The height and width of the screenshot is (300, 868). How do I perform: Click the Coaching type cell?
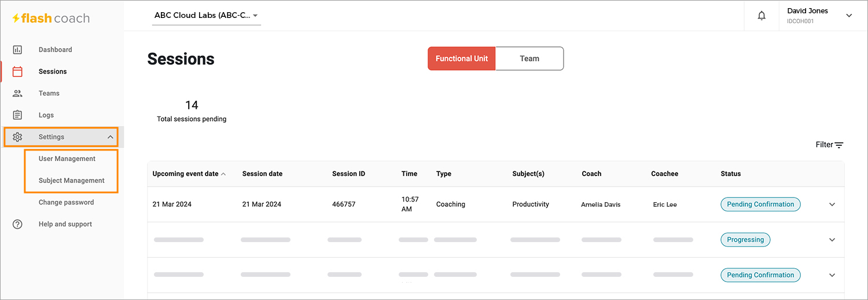[x=451, y=204]
